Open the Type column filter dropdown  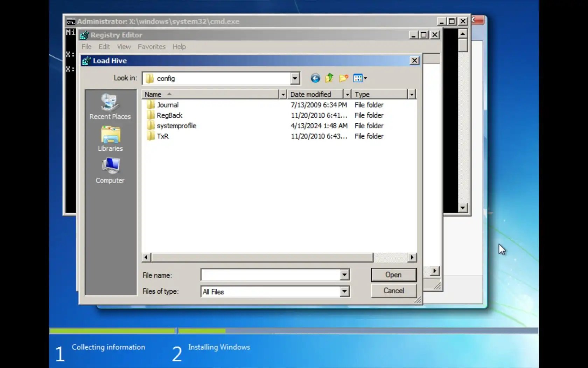coord(412,94)
